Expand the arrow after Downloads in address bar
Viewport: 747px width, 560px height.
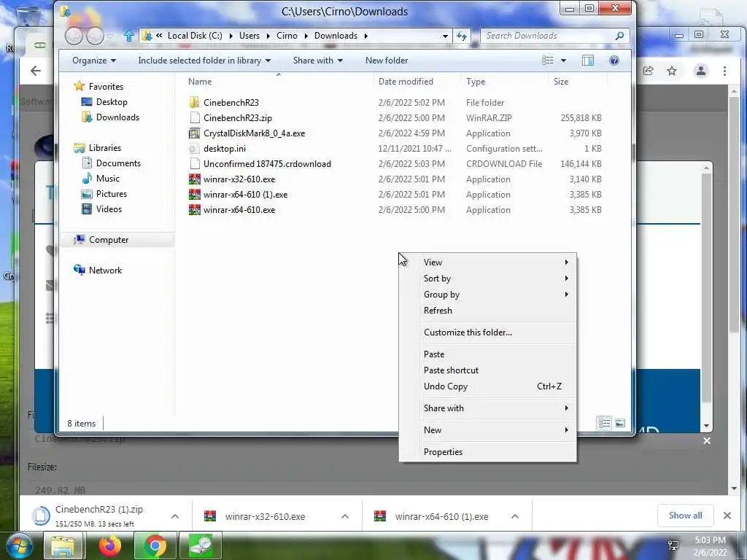tap(366, 36)
